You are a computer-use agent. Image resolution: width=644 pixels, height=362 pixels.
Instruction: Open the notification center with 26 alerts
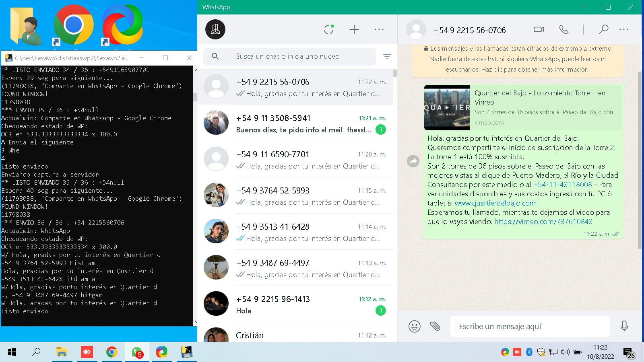coord(629,353)
